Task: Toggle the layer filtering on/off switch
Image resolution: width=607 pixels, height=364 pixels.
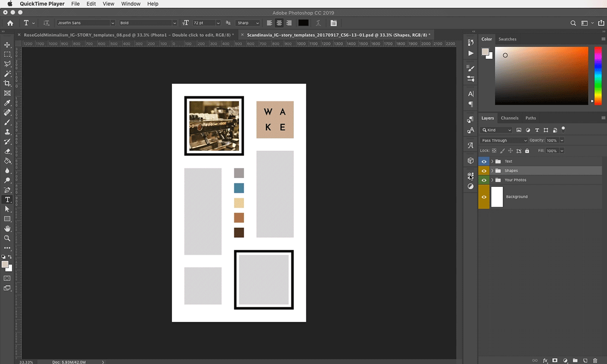Action: [563, 129]
